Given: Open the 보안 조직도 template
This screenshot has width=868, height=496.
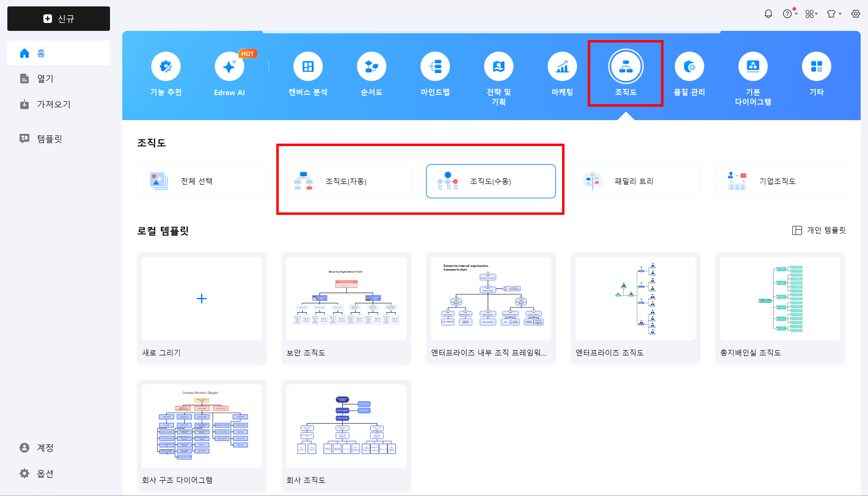Looking at the screenshot, I should (x=346, y=308).
